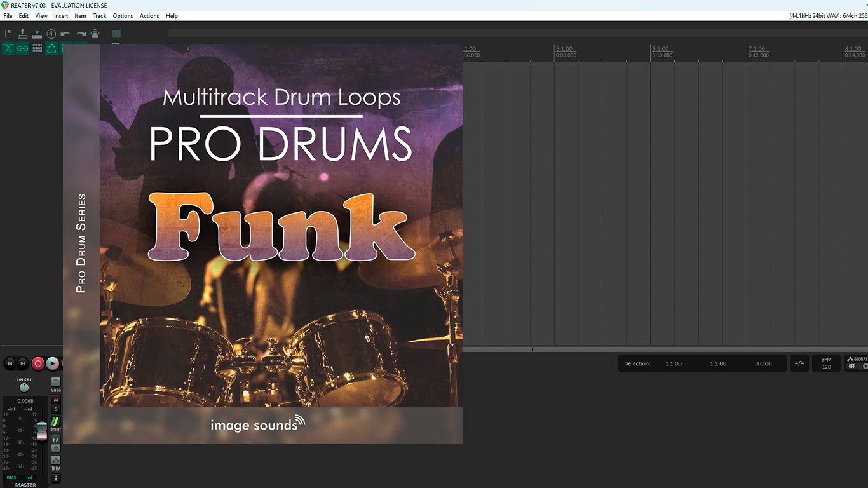The height and width of the screenshot is (488, 868).
Task: Click the 4/4 time signature field
Action: click(x=799, y=363)
